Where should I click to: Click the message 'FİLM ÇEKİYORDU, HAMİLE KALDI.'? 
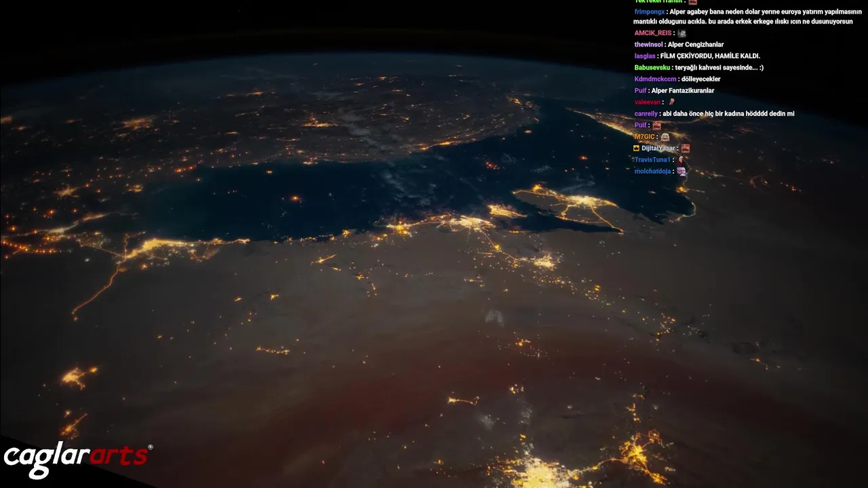click(x=710, y=56)
